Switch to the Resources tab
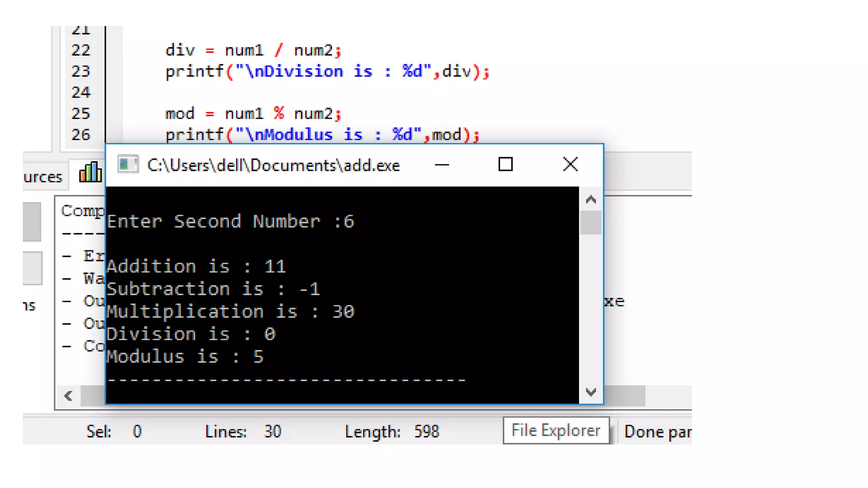 coord(43,177)
